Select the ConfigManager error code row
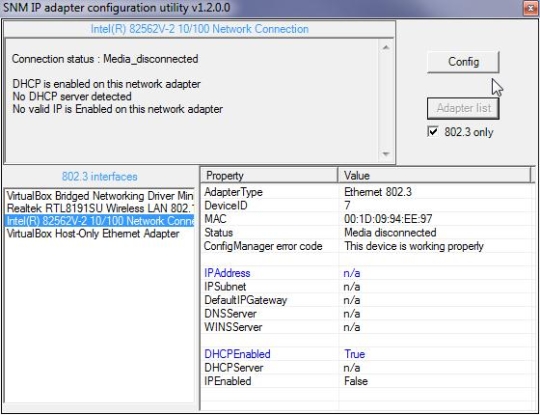 [x=368, y=246]
